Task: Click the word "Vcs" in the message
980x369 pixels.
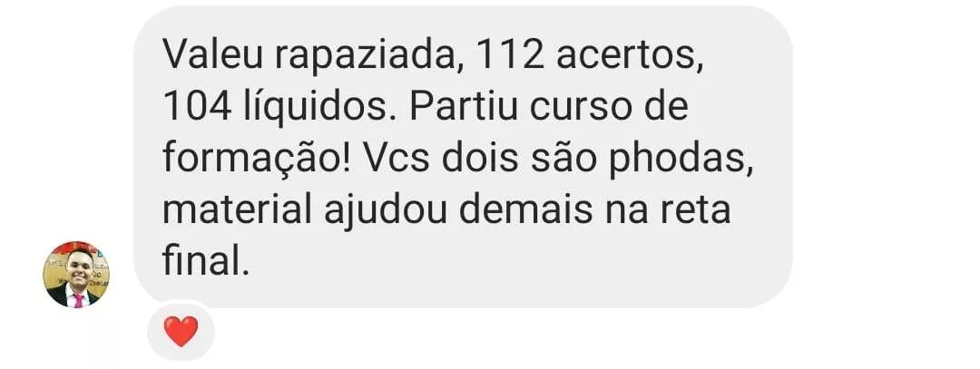Action: point(397,158)
